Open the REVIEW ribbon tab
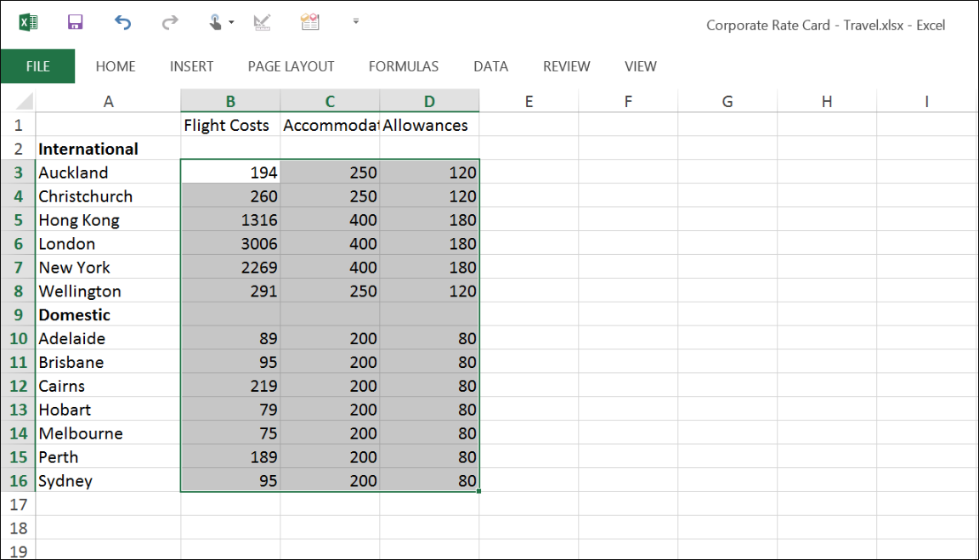This screenshot has width=979, height=560. tap(566, 65)
